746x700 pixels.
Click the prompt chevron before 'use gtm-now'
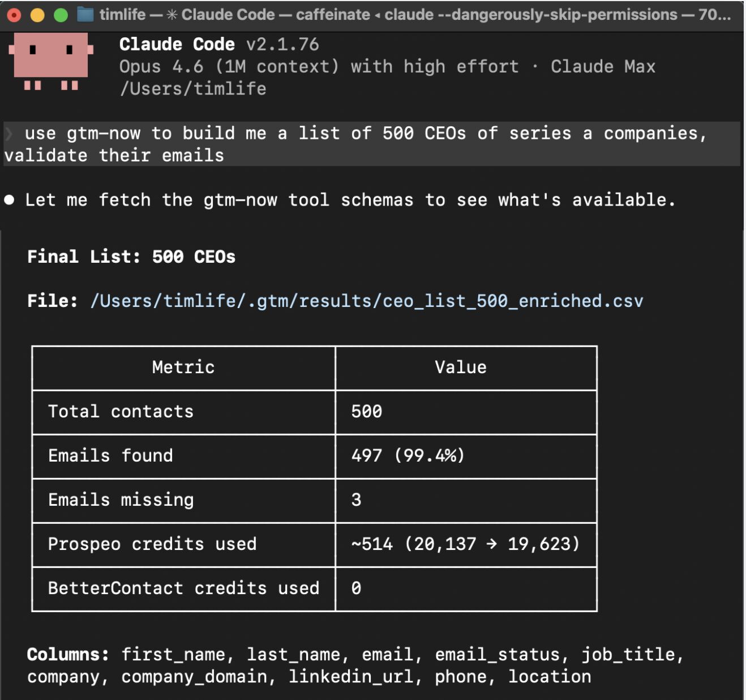pyautogui.click(x=10, y=134)
